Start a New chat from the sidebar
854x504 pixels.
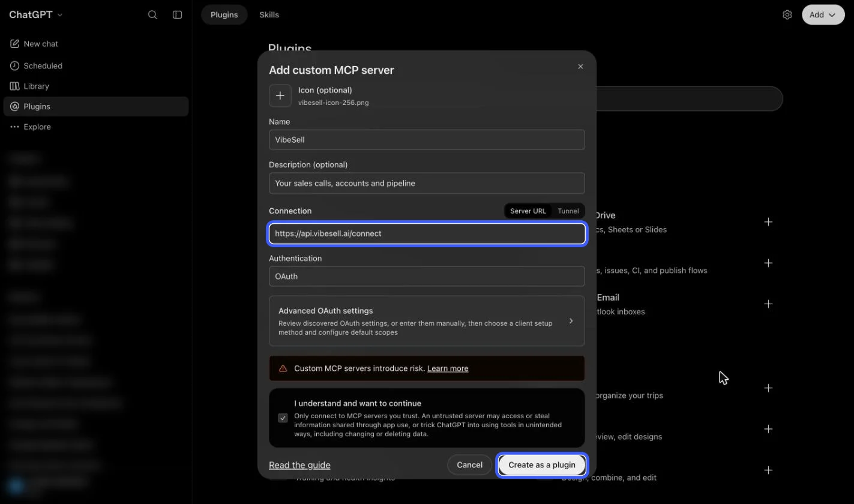(x=96, y=44)
